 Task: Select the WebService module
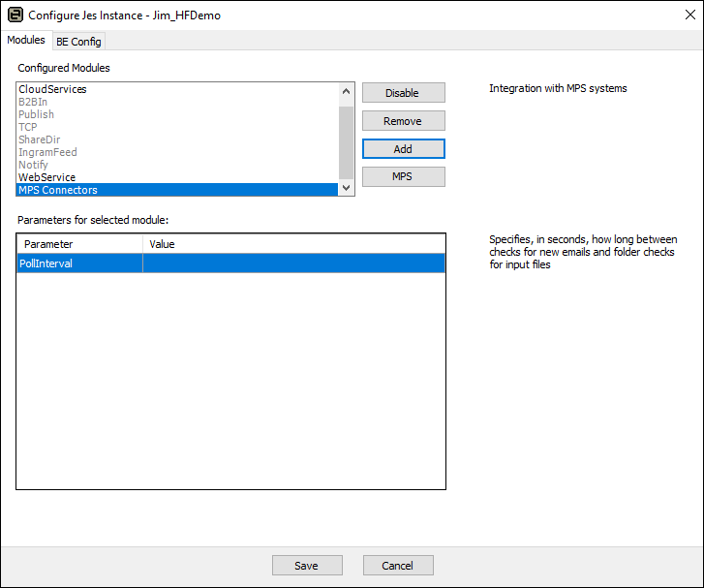coord(177,177)
